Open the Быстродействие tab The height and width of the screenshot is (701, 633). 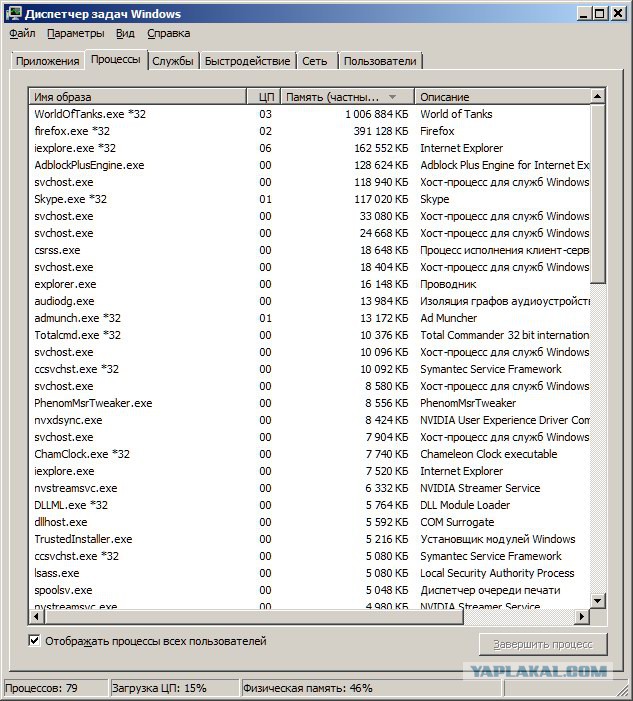point(247,61)
